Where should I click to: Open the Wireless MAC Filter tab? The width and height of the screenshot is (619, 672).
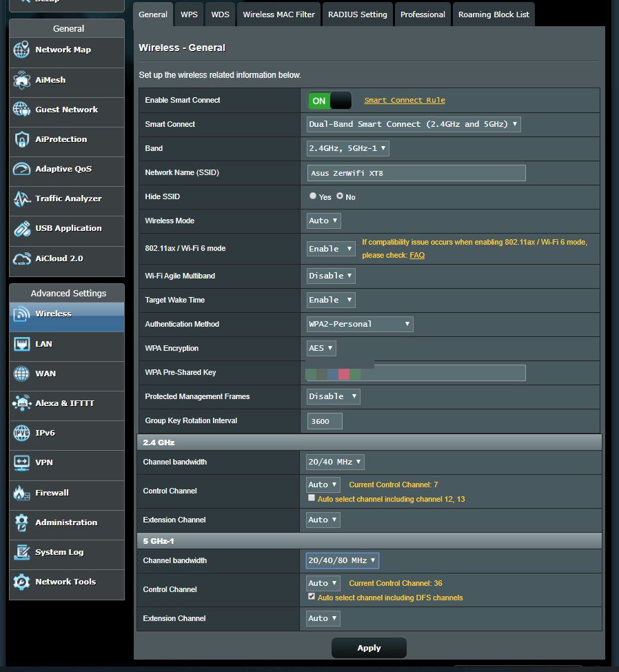point(278,14)
